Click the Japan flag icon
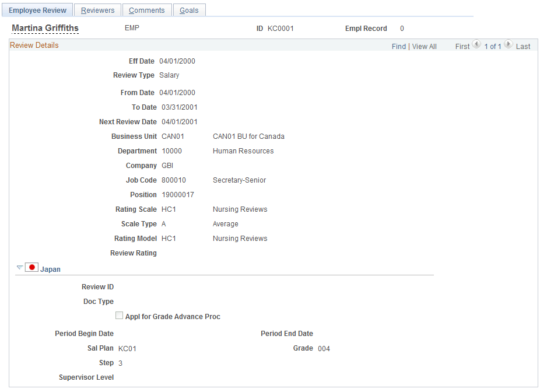This screenshot has width=547, height=392. 31,267
